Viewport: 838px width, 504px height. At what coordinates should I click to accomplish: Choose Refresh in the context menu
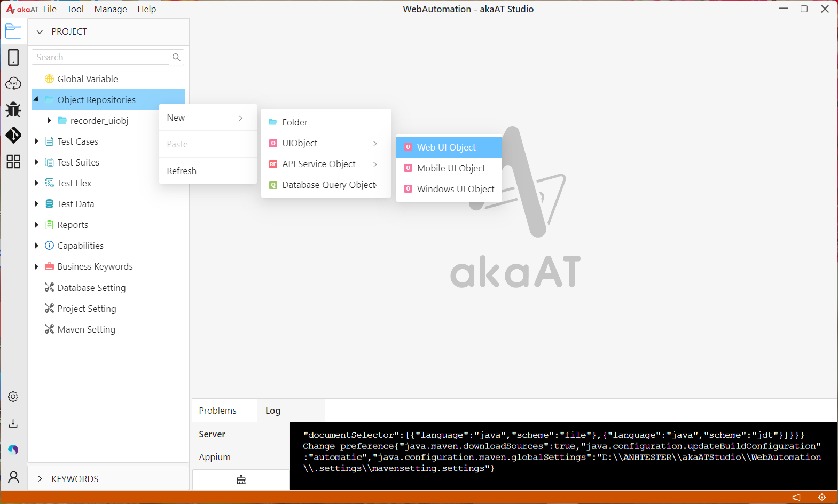pyautogui.click(x=208, y=171)
